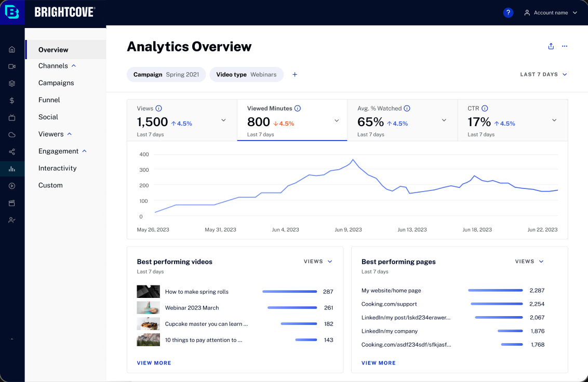The height and width of the screenshot is (382, 588).
Task: Open the three-dot more options menu
Action: [x=565, y=46]
